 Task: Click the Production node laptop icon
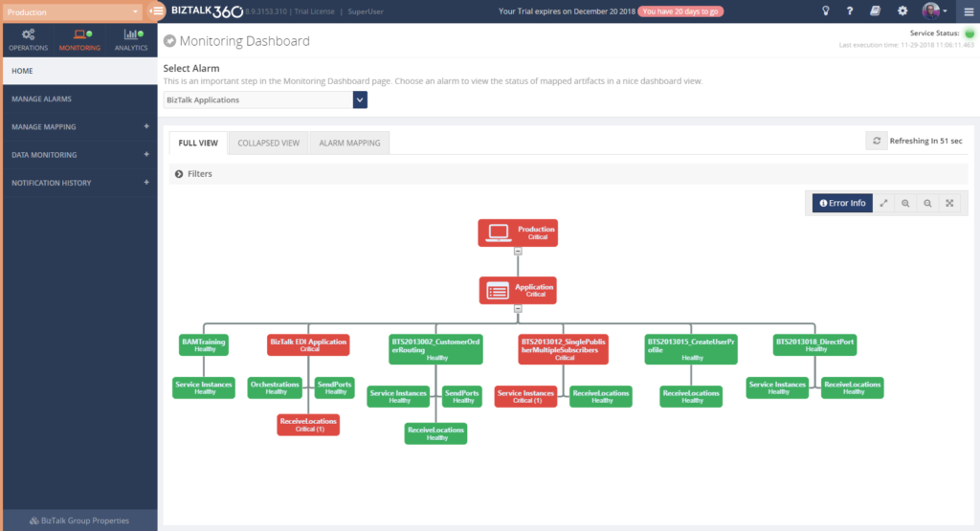(498, 233)
